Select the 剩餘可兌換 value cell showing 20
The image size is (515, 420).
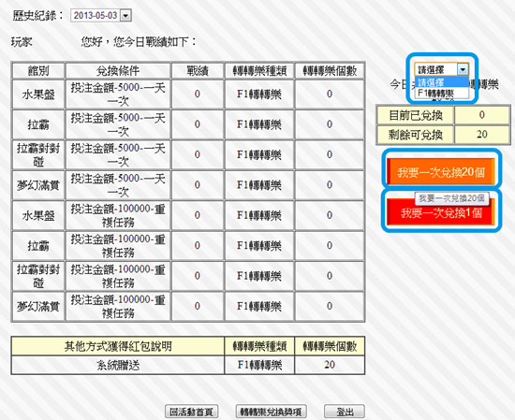(x=482, y=134)
